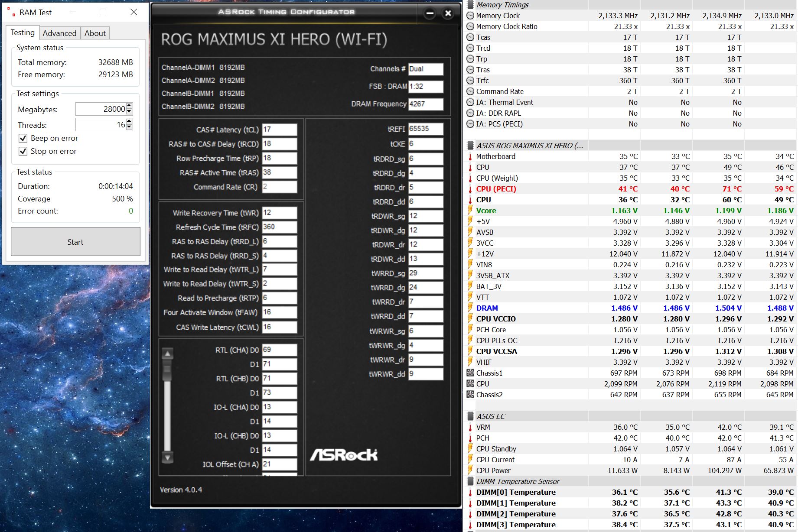Click the CPU fan RPM icon
798x532 pixels.
point(470,384)
